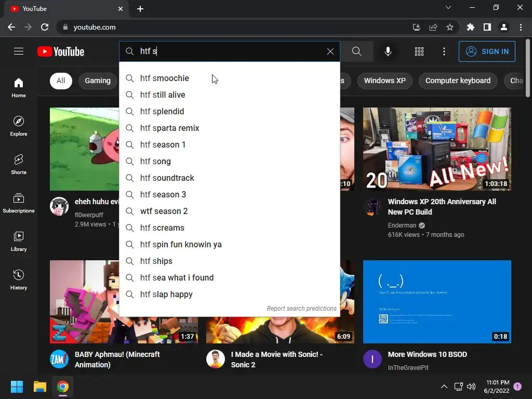Choose suggestion htf smoochie
Viewport: 532px width, 399px height.
230,78
